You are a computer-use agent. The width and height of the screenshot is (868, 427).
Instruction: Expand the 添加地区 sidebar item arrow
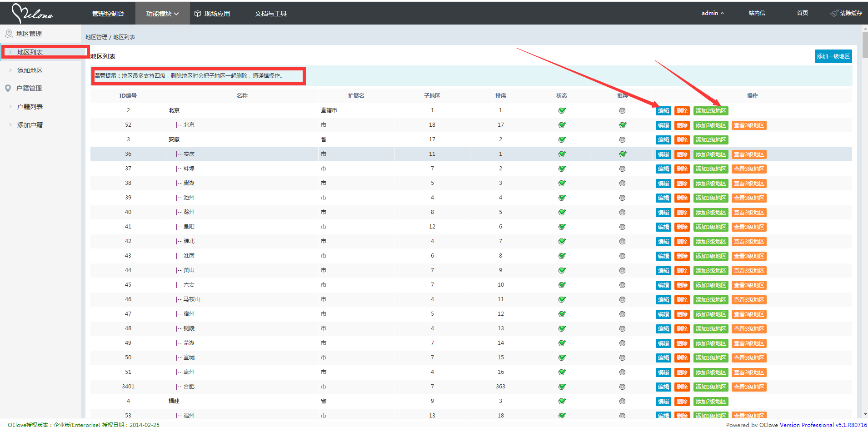10,70
